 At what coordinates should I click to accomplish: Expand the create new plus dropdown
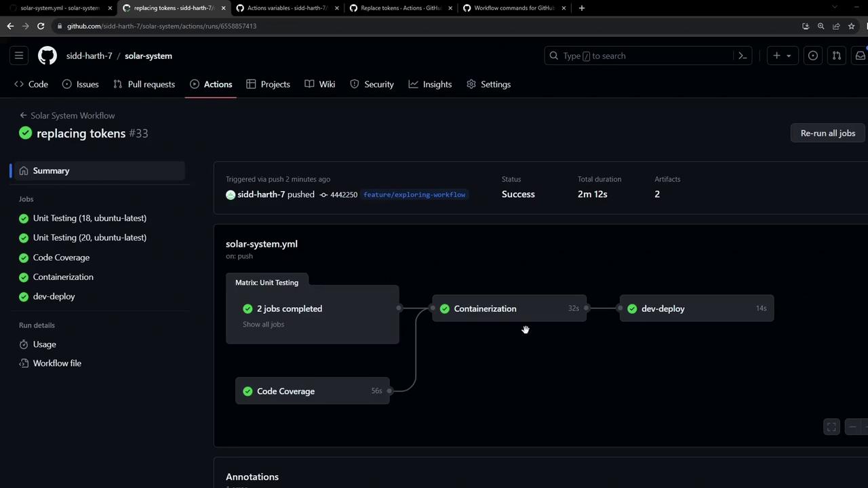click(781, 56)
